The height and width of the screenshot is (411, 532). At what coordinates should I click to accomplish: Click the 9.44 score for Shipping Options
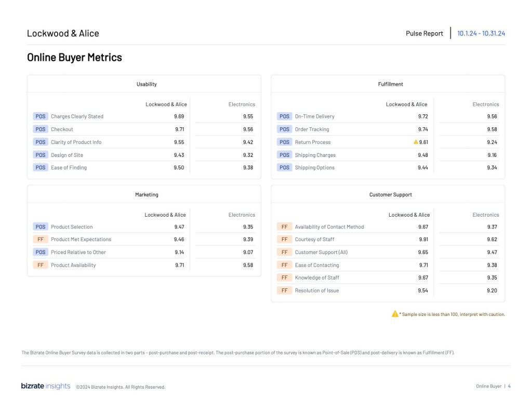tap(423, 168)
